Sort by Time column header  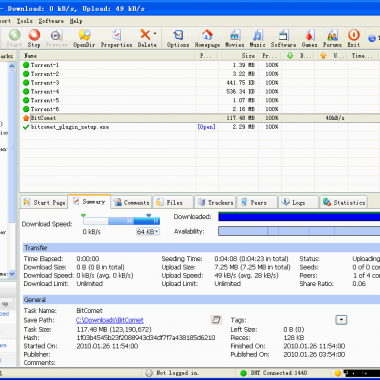[363, 56]
